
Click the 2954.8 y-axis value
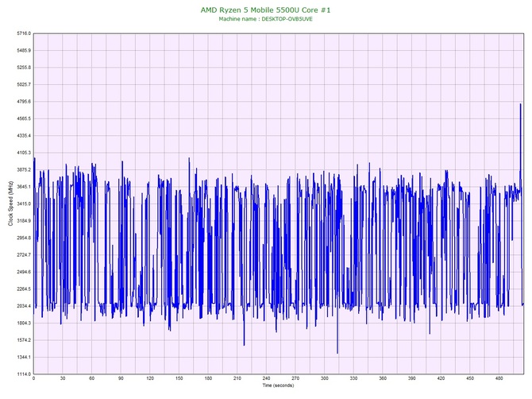pos(24,238)
